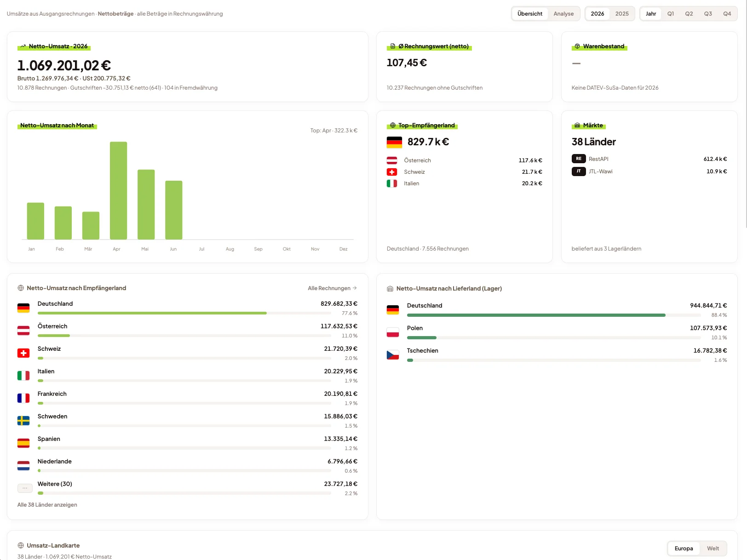This screenshot has width=747, height=560.
Task: Switch to the Analyse view
Action: [563, 14]
